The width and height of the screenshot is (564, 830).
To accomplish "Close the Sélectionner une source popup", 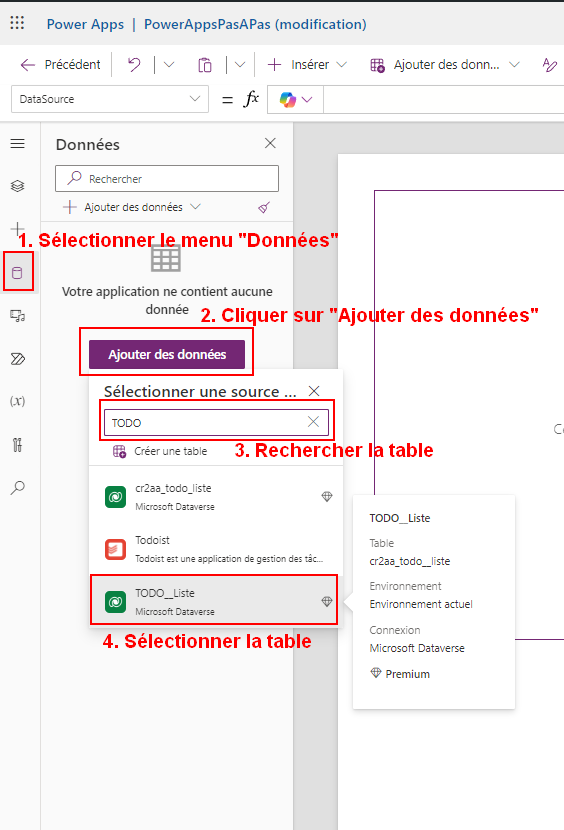I will 314,391.
